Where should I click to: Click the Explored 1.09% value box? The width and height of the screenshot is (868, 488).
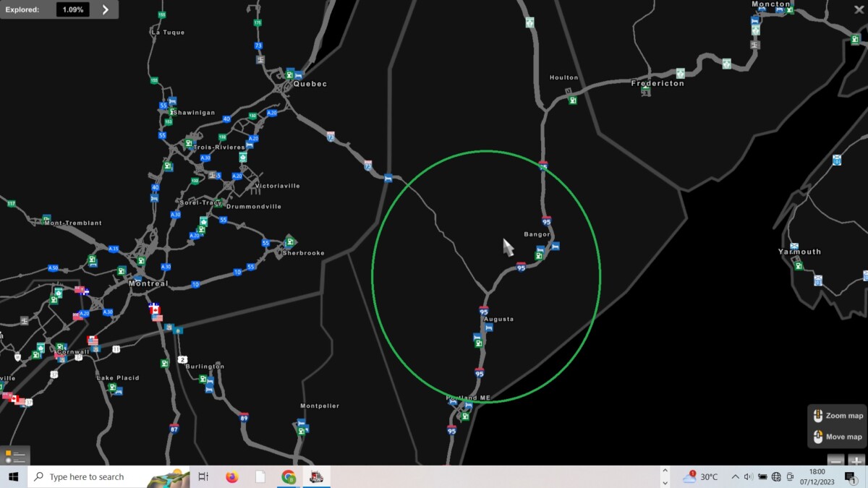[73, 9]
